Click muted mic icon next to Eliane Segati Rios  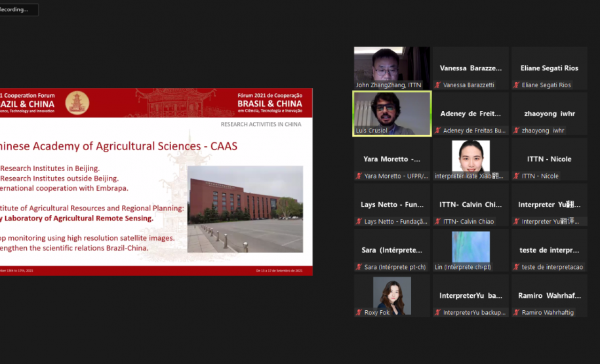click(x=516, y=85)
